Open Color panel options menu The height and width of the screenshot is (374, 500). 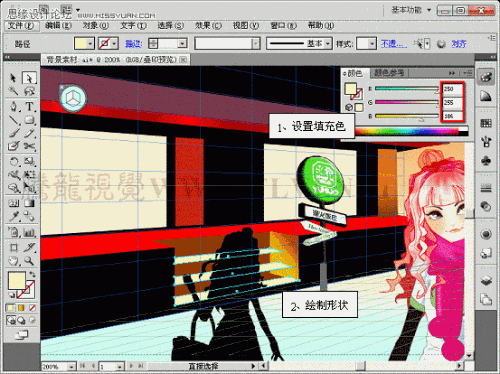tap(467, 73)
